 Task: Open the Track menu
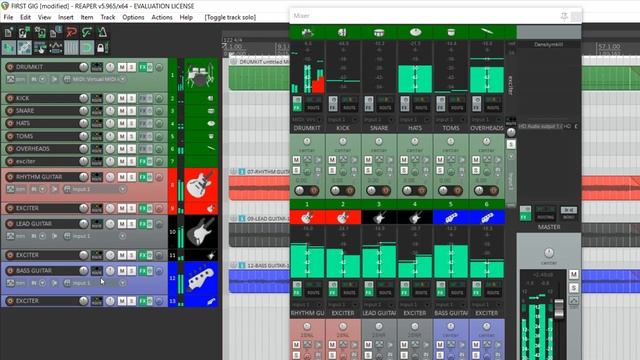coord(108,17)
